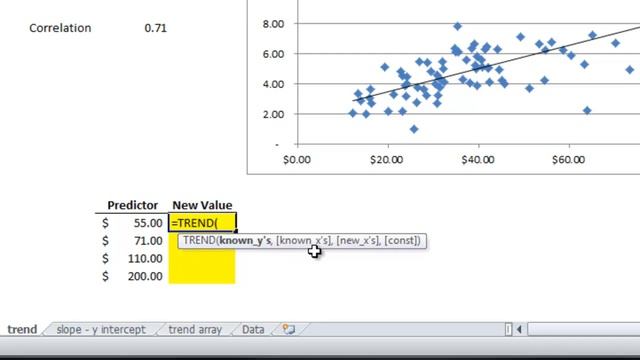
Task: Click the tab split bar handle
Action: pyautogui.click(x=508, y=329)
